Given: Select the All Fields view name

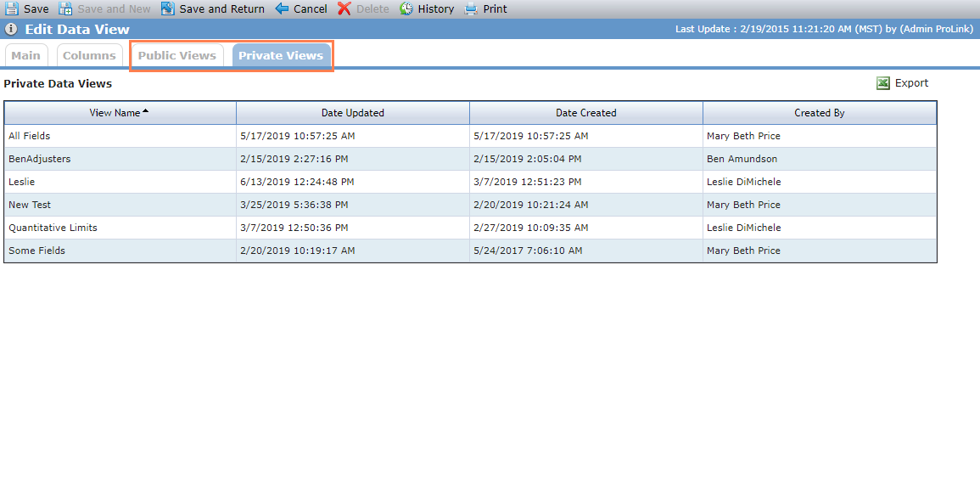Looking at the screenshot, I should [x=30, y=136].
